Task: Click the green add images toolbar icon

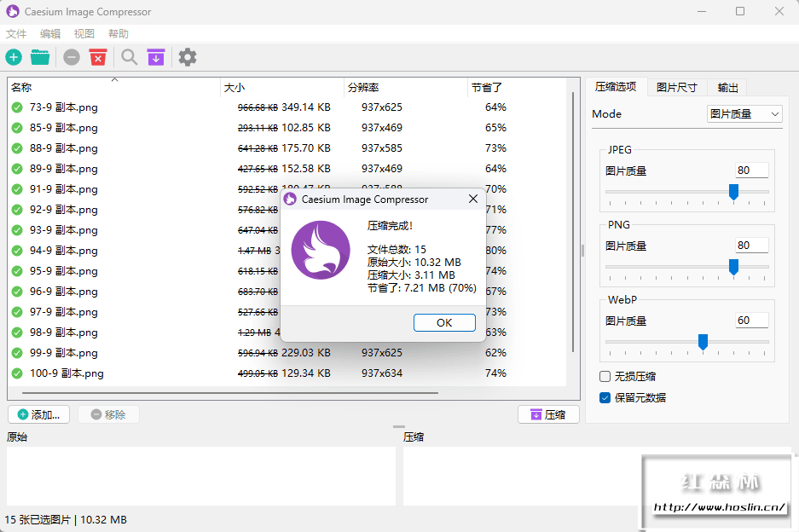Action: coord(14,57)
